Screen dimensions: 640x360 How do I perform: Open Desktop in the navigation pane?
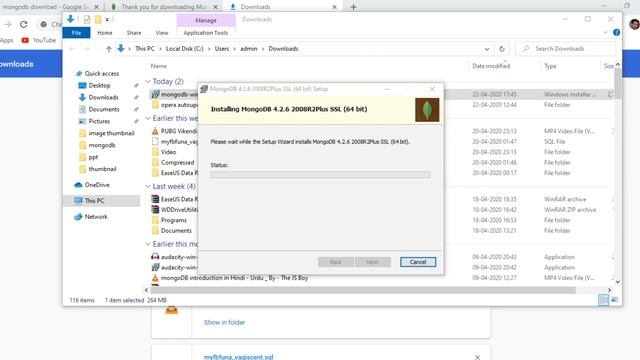99,85
